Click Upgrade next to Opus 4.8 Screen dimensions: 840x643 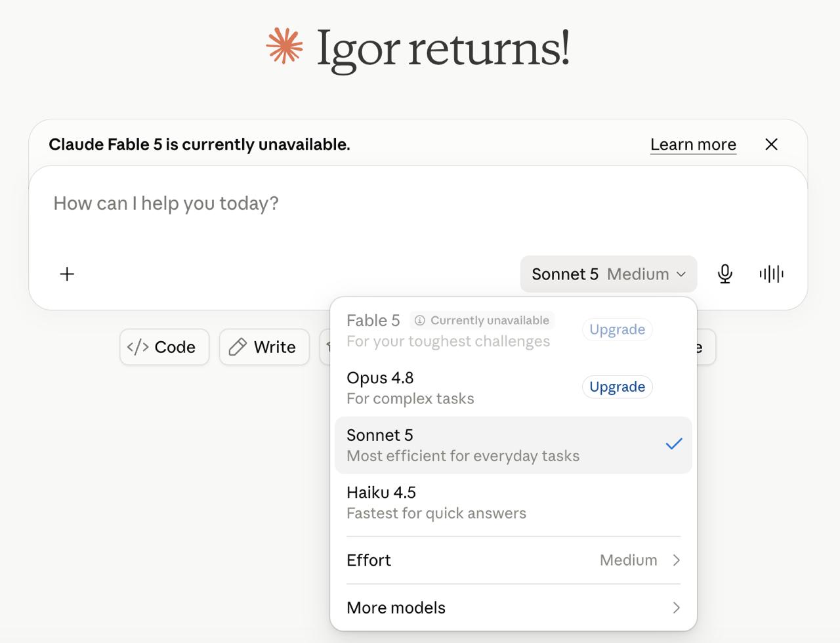(x=617, y=387)
